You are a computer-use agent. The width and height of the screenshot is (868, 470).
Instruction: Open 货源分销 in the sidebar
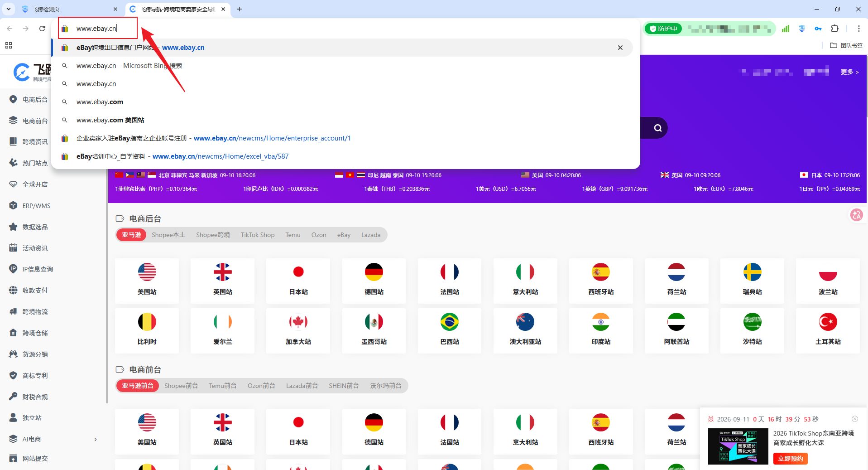point(35,354)
